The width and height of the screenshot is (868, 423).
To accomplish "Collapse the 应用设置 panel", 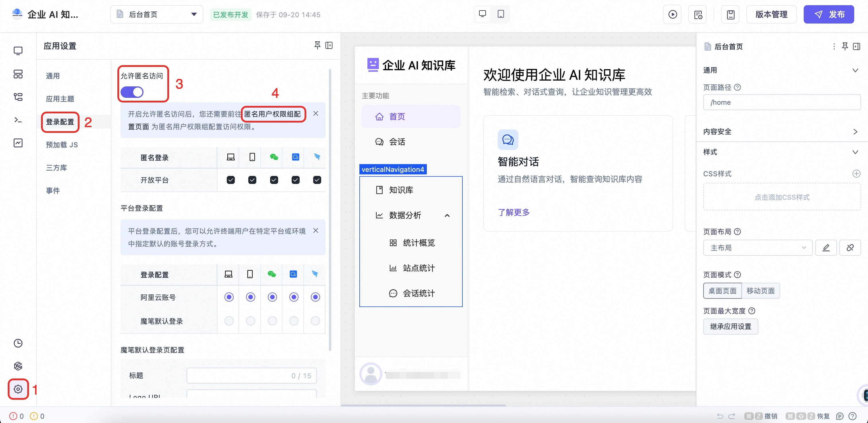I will coord(329,45).
